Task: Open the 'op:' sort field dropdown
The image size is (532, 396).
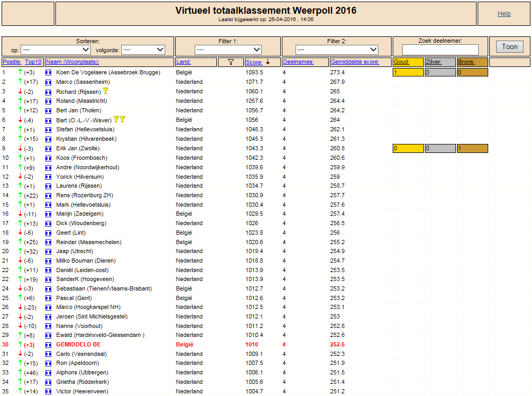Action: pos(55,50)
